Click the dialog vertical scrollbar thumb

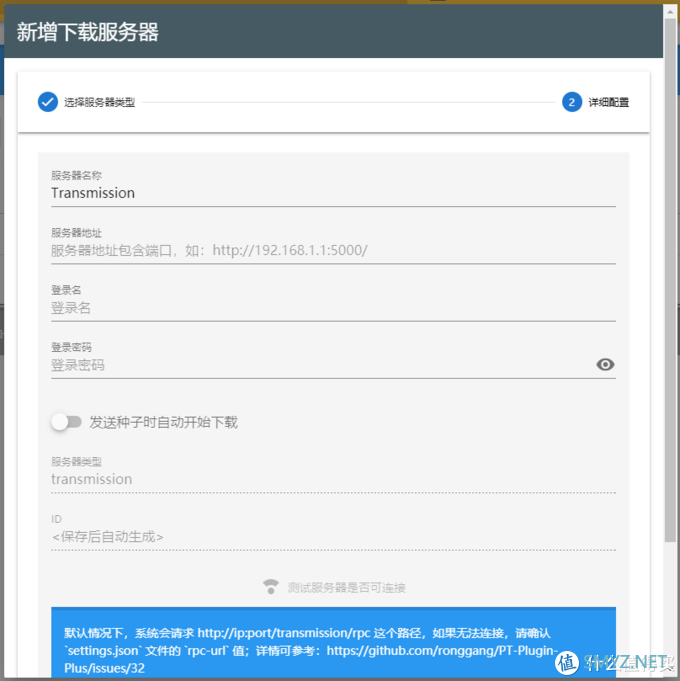670,280
